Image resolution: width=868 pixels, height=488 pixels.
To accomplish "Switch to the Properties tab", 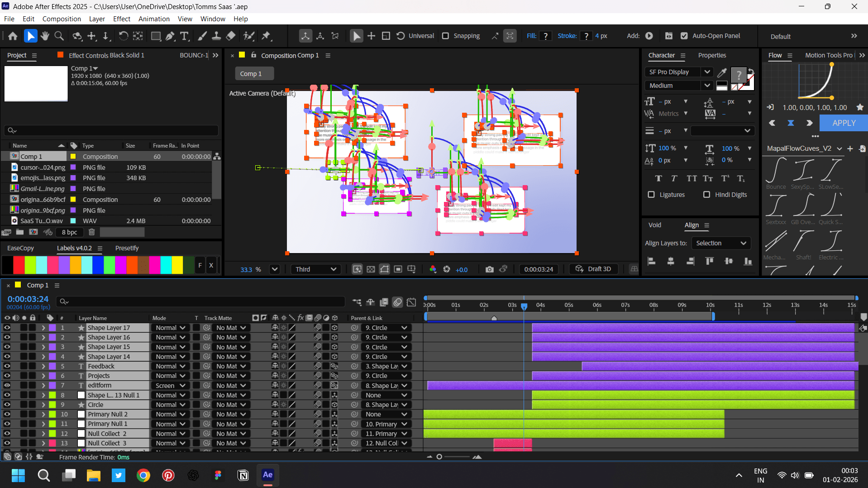I will click(712, 55).
